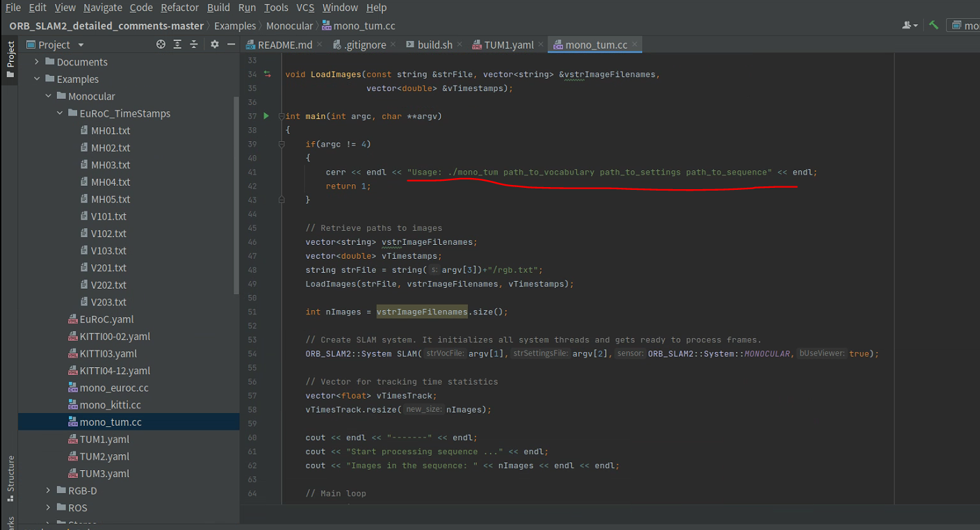This screenshot has height=530, width=980.
Task: Select TUM3.yaml in the project tree
Action: 99,474
